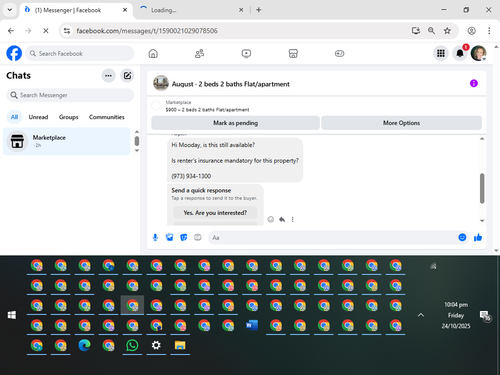Reply to the message using arrow icon

(x=282, y=219)
